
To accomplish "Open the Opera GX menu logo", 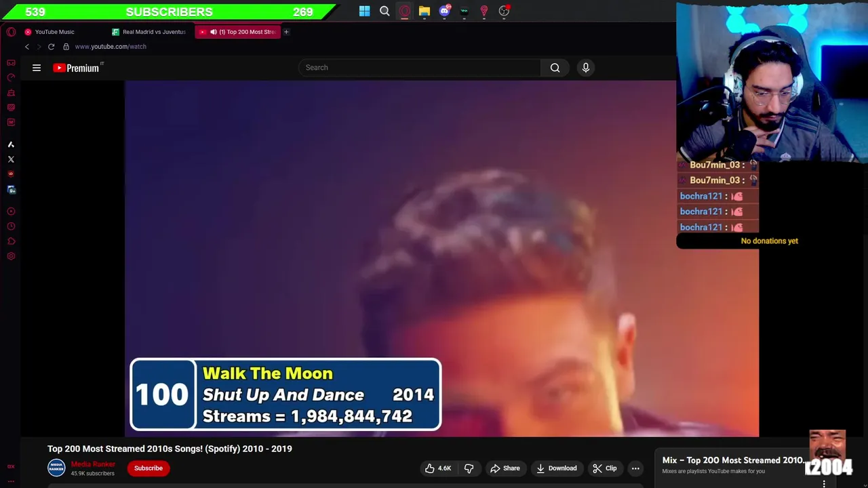I will [11, 32].
